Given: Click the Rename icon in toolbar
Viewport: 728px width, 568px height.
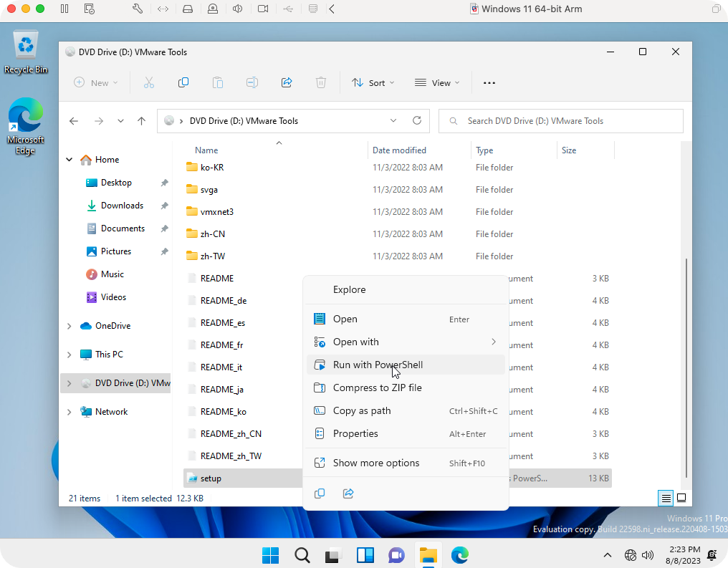Looking at the screenshot, I should point(252,82).
